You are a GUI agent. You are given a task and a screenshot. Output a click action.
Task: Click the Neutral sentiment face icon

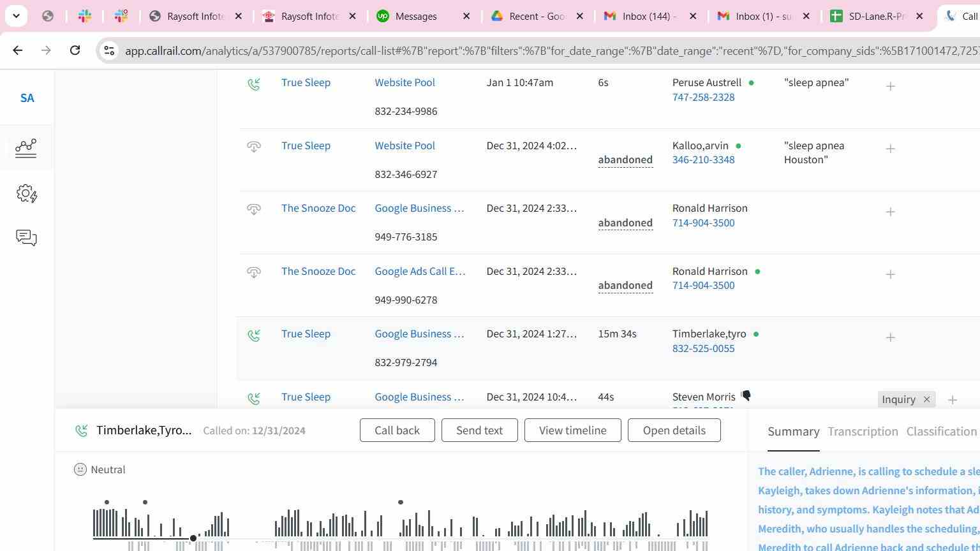(x=80, y=469)
